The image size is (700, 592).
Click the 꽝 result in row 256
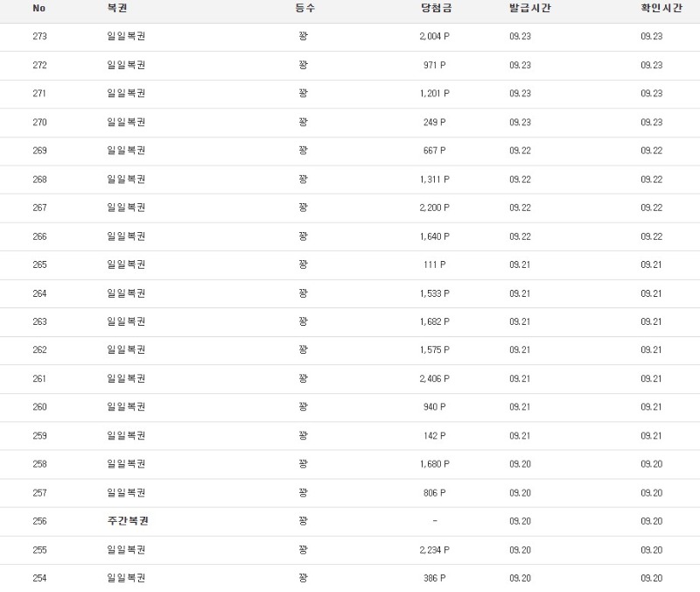pyautogui.click(x=303, y=521)
